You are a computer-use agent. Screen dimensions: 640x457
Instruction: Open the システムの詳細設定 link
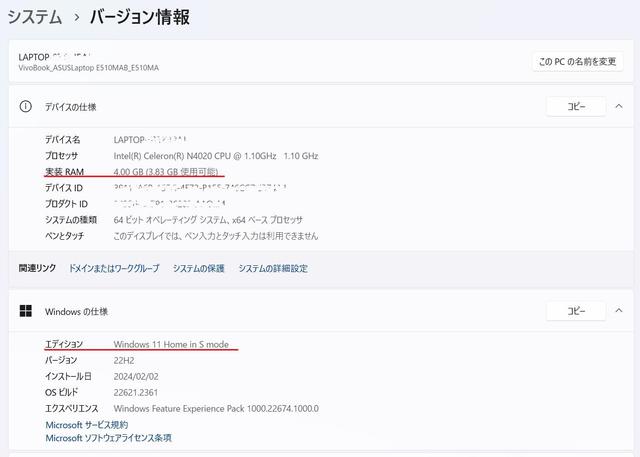(x=273, y=268)
